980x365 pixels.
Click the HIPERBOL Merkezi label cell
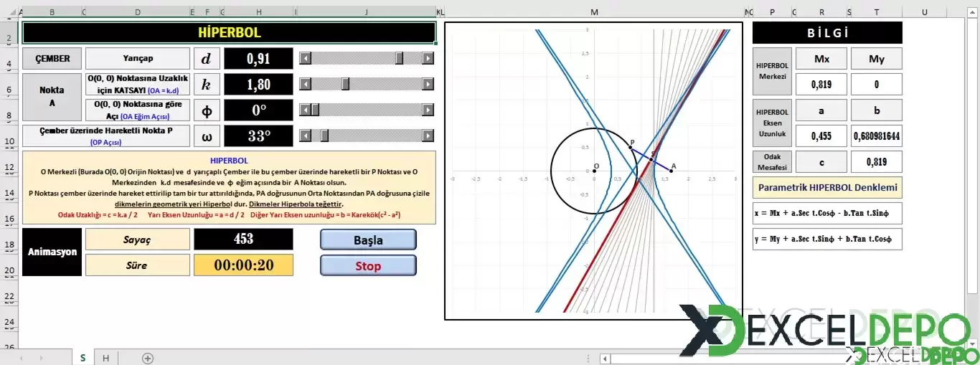point(773,71)
